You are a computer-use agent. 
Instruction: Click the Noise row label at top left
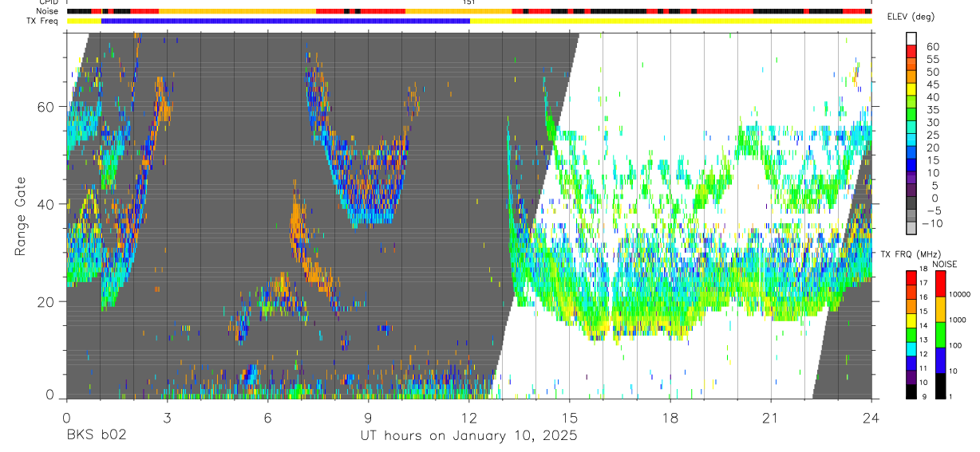(49, 11)
